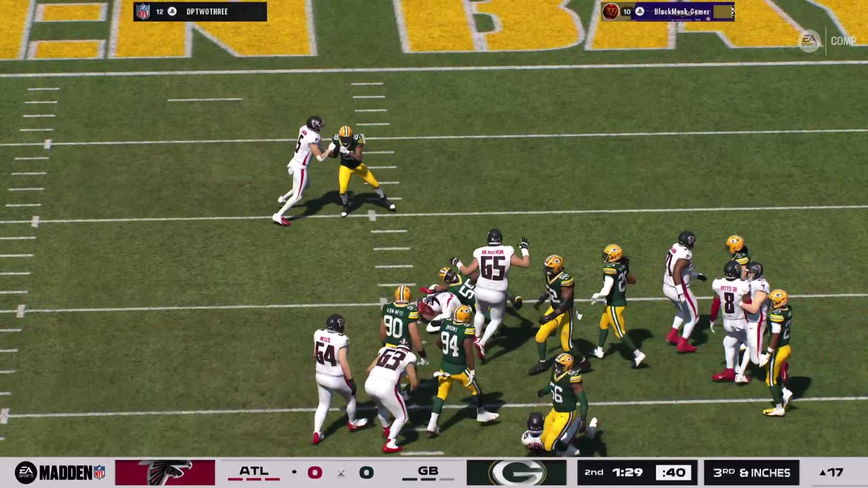Click the Green Bay score of 0
Screen dimensions: 868x488
(366, 472)
